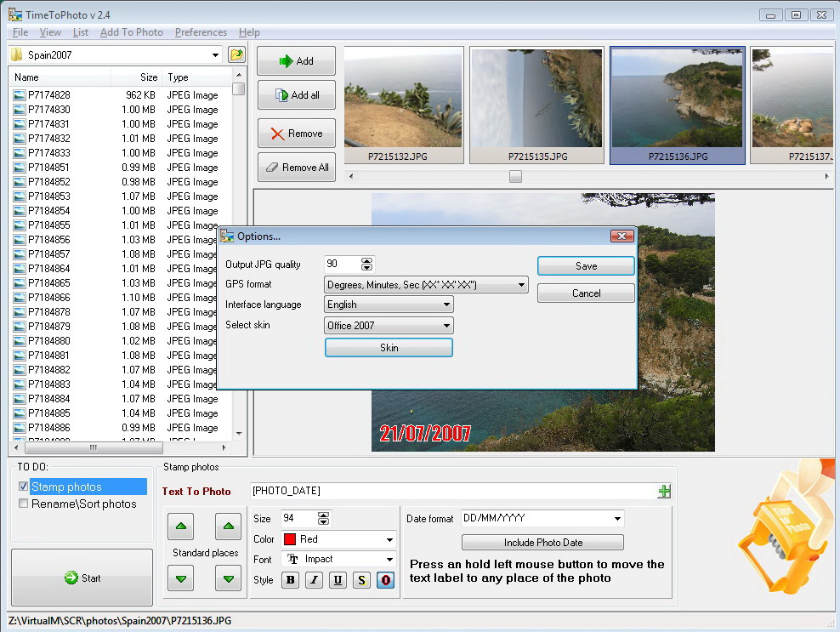Open the Add To Photo menu
Viewport: 840px width, 632px height.
point(131,32)
